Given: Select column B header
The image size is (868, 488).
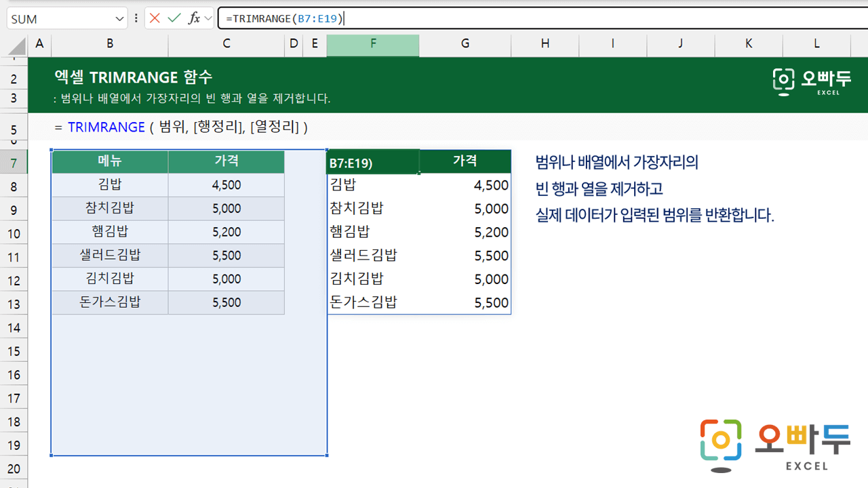Looking at the screenshot, I should pos(110,43).
